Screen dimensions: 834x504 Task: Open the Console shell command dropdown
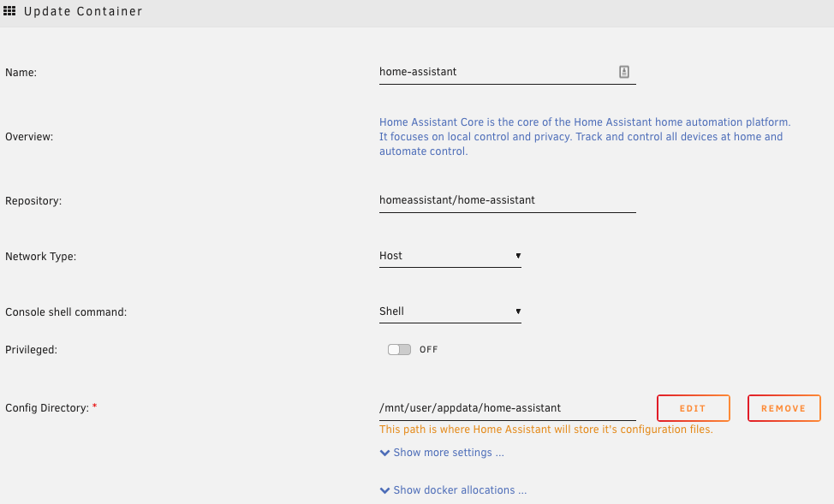click(x=450, y=311)
